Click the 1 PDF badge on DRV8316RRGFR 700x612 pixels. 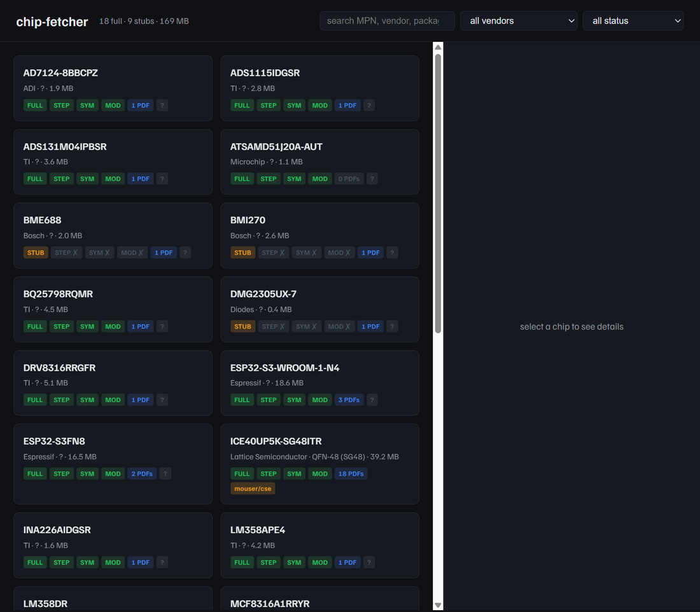point(140,400)
